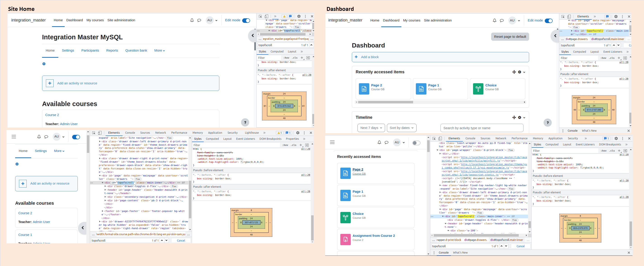Open AU user menu chevron in narrow Dashboard view
644x266 pixels.
point(403,142)
